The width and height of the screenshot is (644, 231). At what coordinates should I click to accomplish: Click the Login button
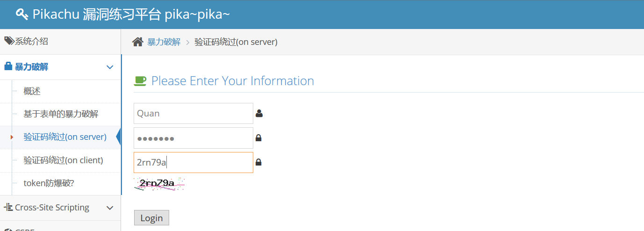tap(151, 218)
